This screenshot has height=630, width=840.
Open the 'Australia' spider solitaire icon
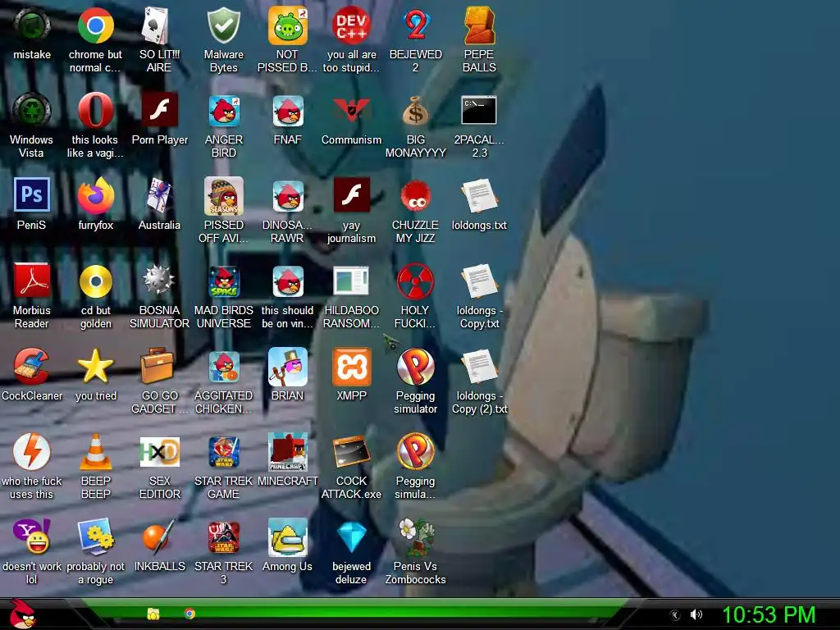[159, 195]
